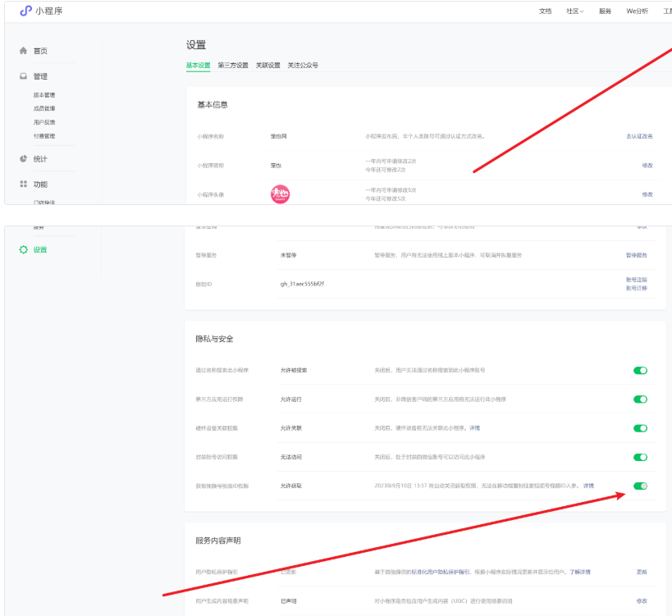Click the 允许运行 status text

[291, 399]
